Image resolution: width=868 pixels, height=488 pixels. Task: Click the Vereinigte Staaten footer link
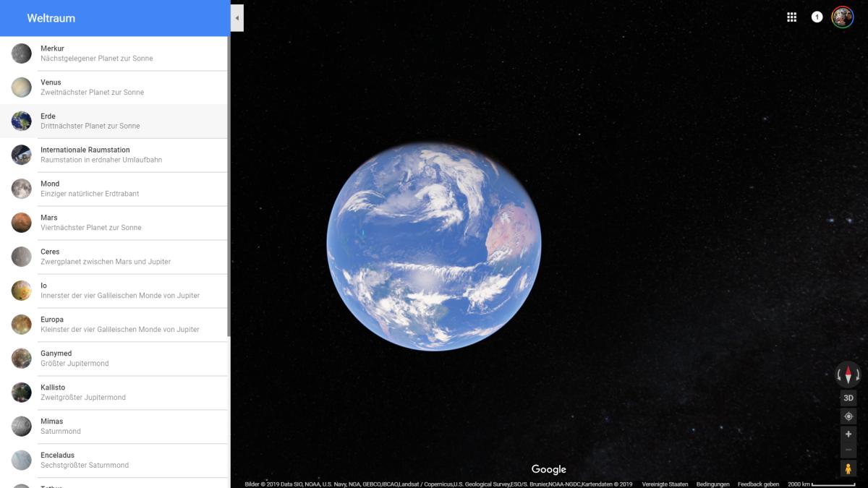[x=665, y=484]
